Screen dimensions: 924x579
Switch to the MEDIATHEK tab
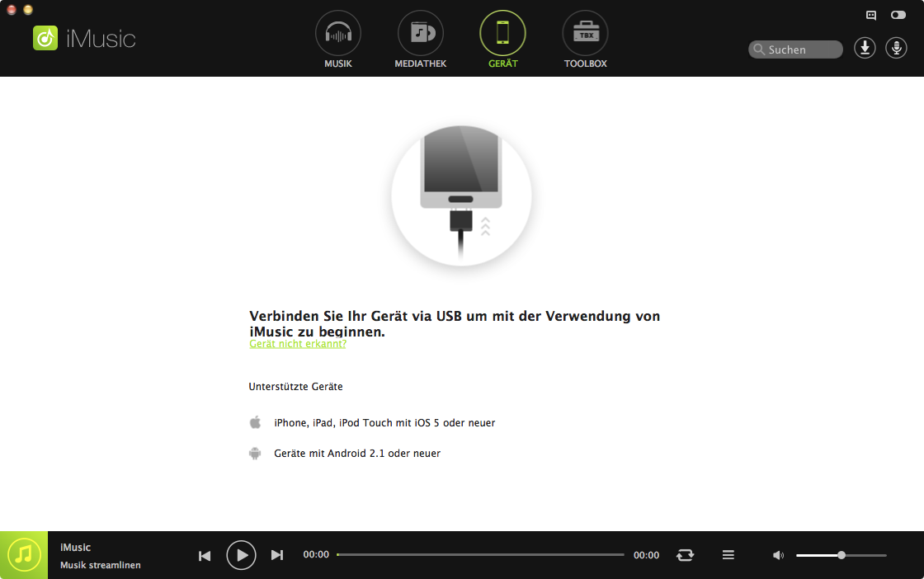click(420, 40)
